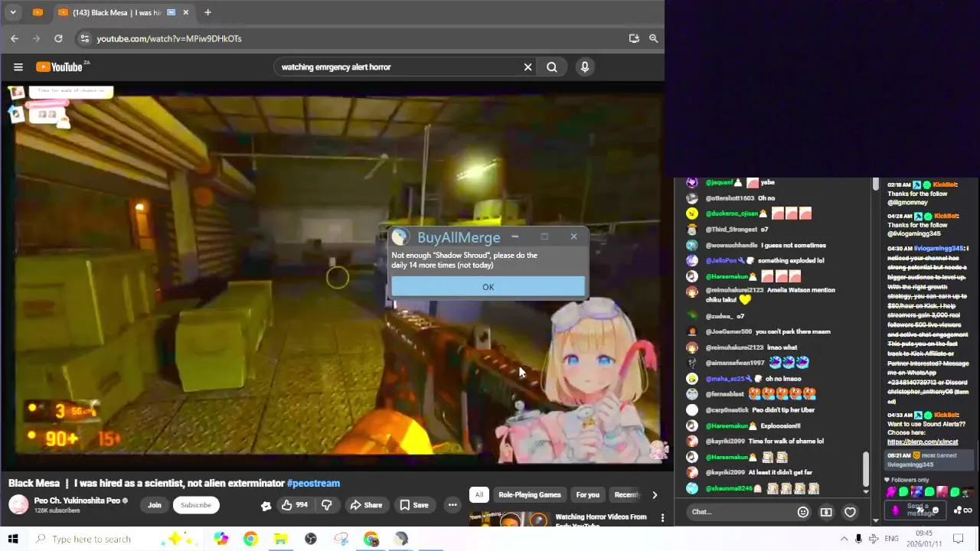
Task: Switch to the first pinned YouTube tab
Action: point(38,12)
